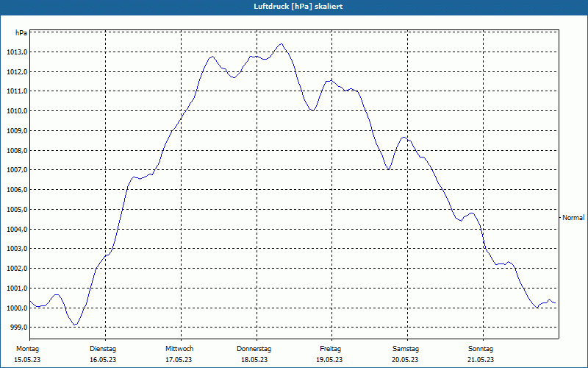The height and width of the screenshot is (368, 588).
Task: Select the 1007,0 axis value
Action: (x=17, y=170)
